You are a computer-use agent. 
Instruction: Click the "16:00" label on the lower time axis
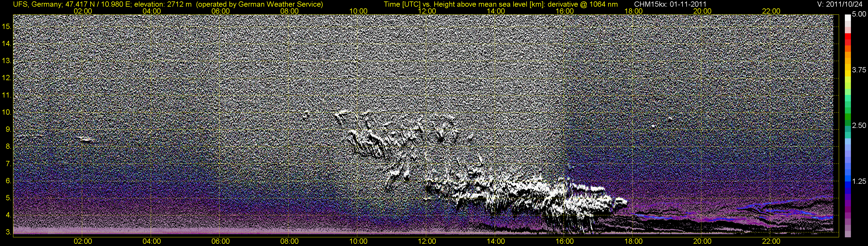(x=565, y=242)
